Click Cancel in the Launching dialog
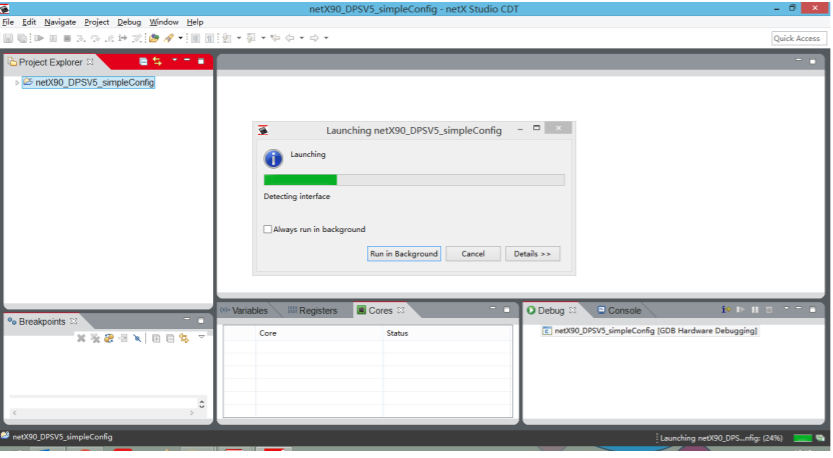This screenshot has height=458, width=833. [473, 254]
